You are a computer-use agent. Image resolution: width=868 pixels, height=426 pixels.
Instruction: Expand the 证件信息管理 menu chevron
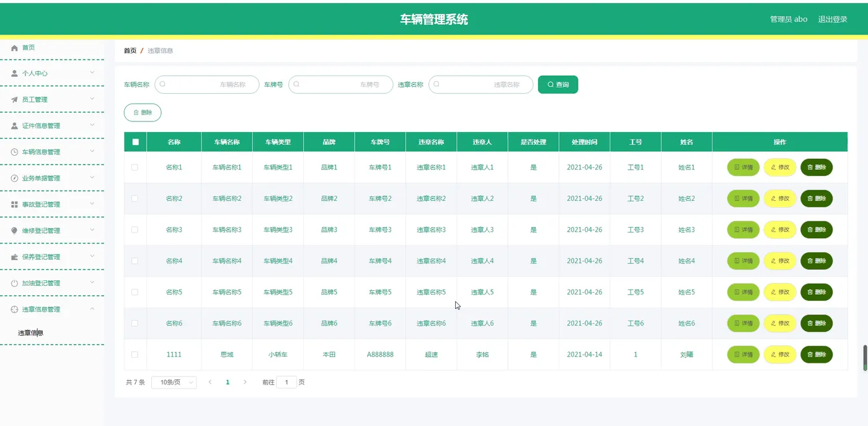point(92,125)
